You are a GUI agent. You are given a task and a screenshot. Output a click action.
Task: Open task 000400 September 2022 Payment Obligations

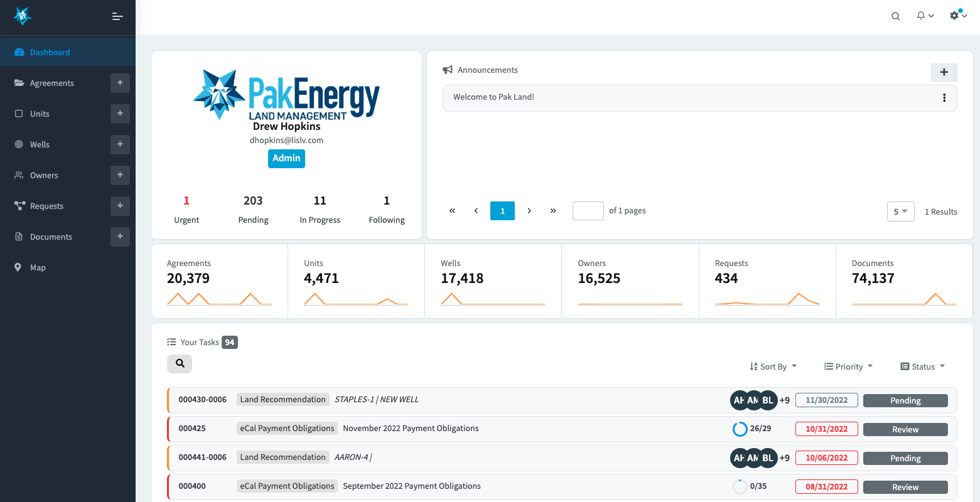(x=563, y=486)
